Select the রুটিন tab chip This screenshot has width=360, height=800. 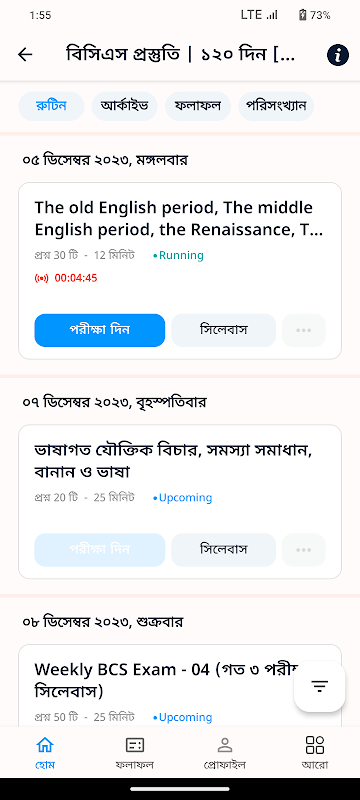[51, 107]
